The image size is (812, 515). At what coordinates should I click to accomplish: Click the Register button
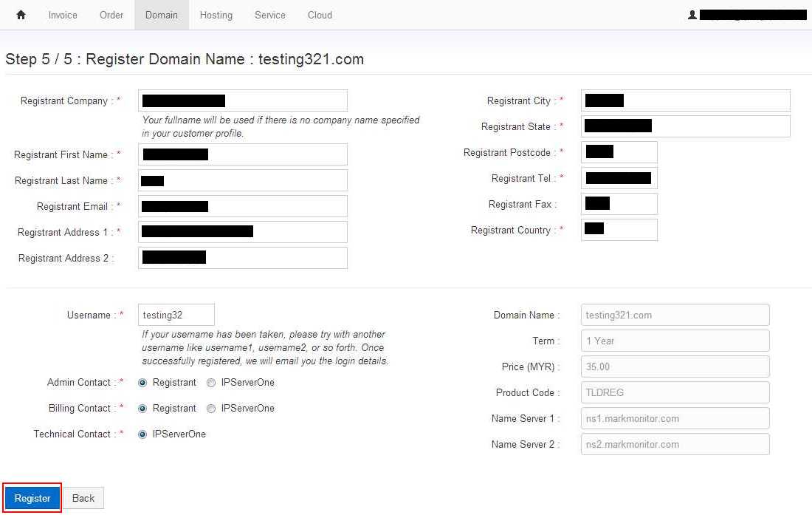(x=32, y=498)
